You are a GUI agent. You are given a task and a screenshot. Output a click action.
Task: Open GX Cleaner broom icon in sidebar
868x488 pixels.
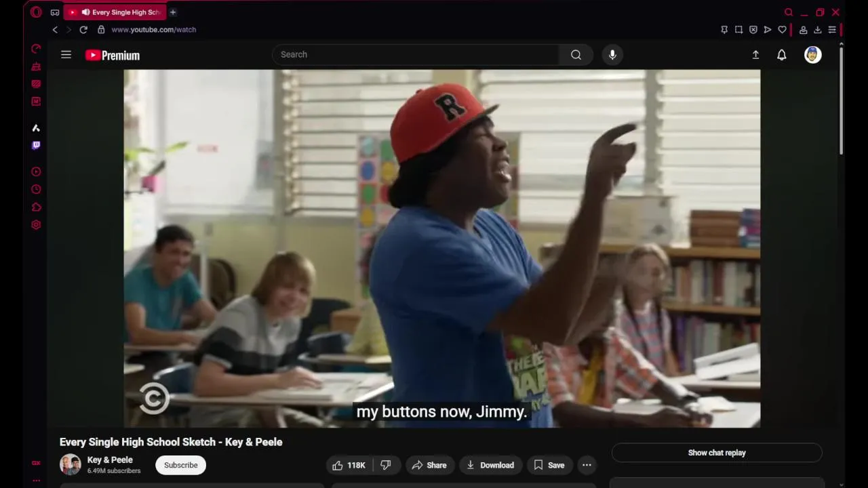[x=36, y=66]
